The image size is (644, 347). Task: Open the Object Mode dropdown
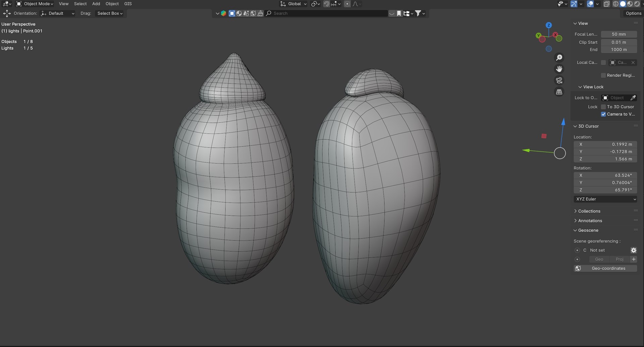[35, 4]
